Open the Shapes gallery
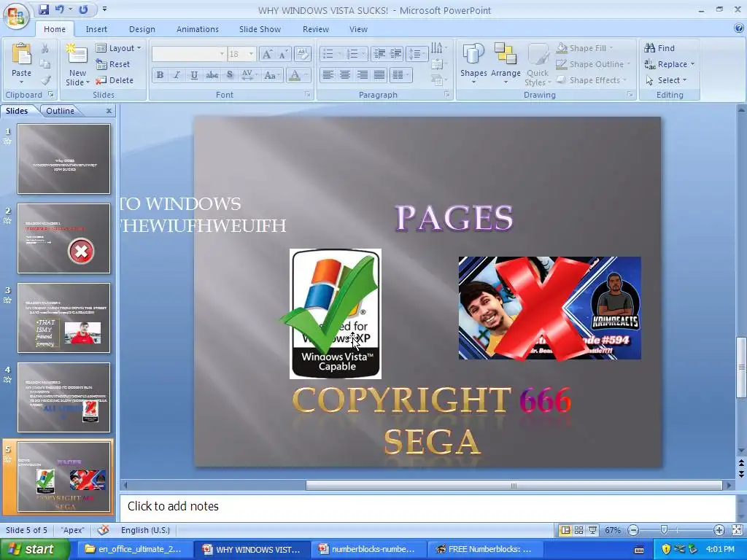The image size is (747, 560). click(473, 64)
